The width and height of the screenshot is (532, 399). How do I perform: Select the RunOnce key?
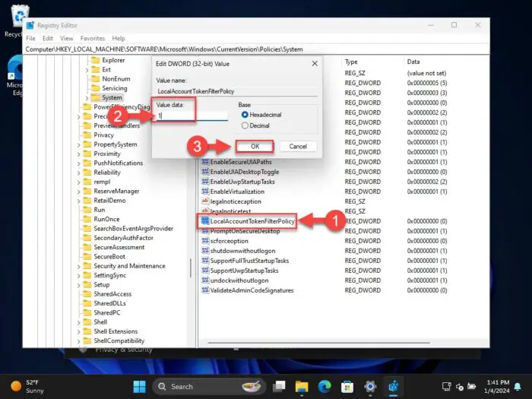106,219
